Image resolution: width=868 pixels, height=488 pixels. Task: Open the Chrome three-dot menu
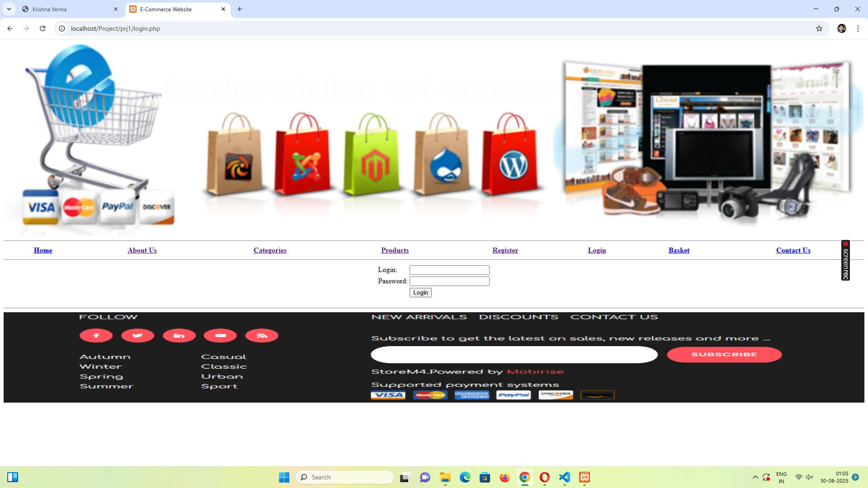click(858, 28)
